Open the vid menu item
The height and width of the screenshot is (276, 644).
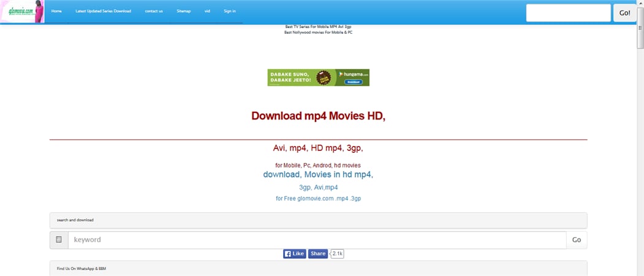point(207,11)
